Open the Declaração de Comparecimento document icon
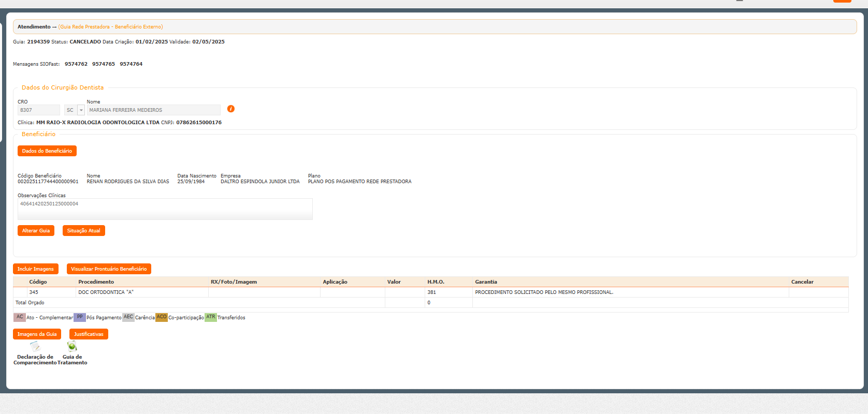 point(35,346)
